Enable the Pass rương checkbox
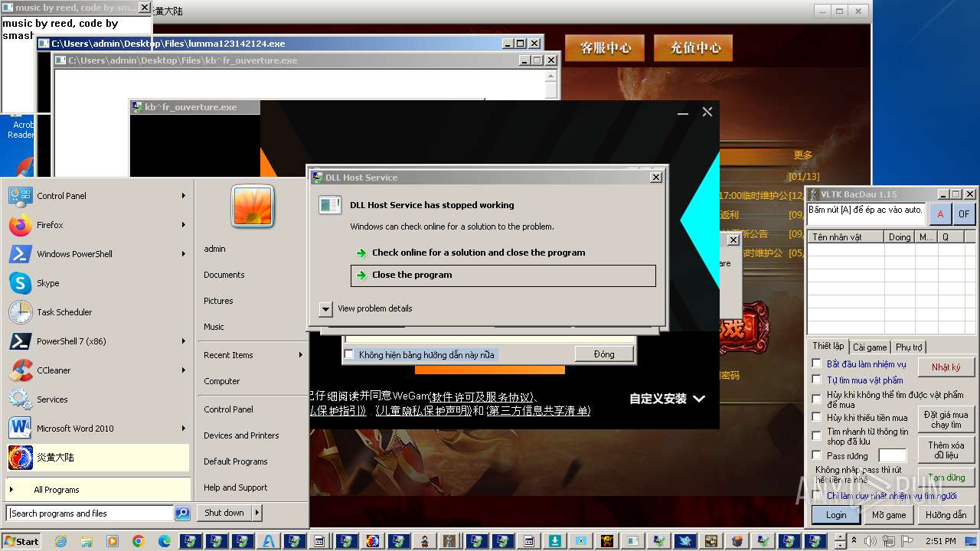This screenshot has height=551, width=980. click(x=817, y=455)
